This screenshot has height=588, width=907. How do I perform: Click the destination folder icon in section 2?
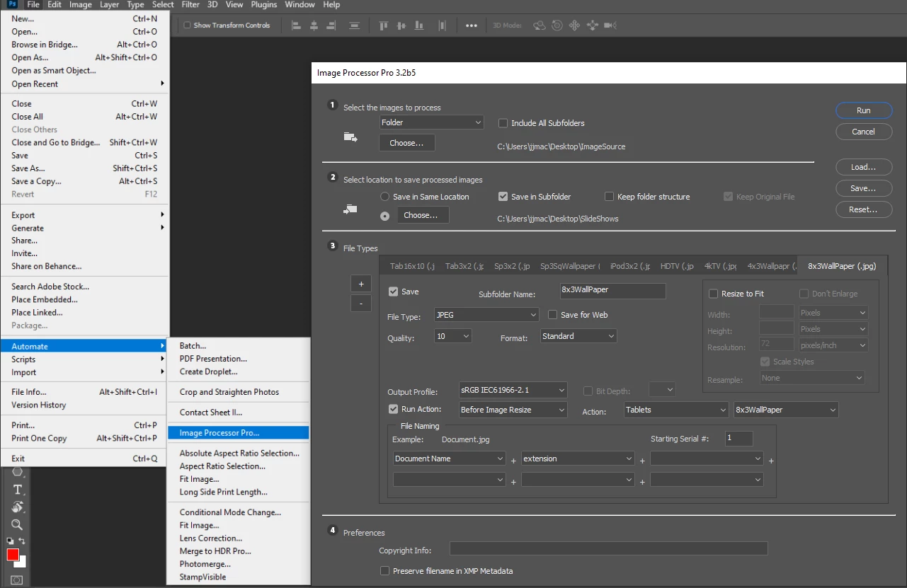350,209
